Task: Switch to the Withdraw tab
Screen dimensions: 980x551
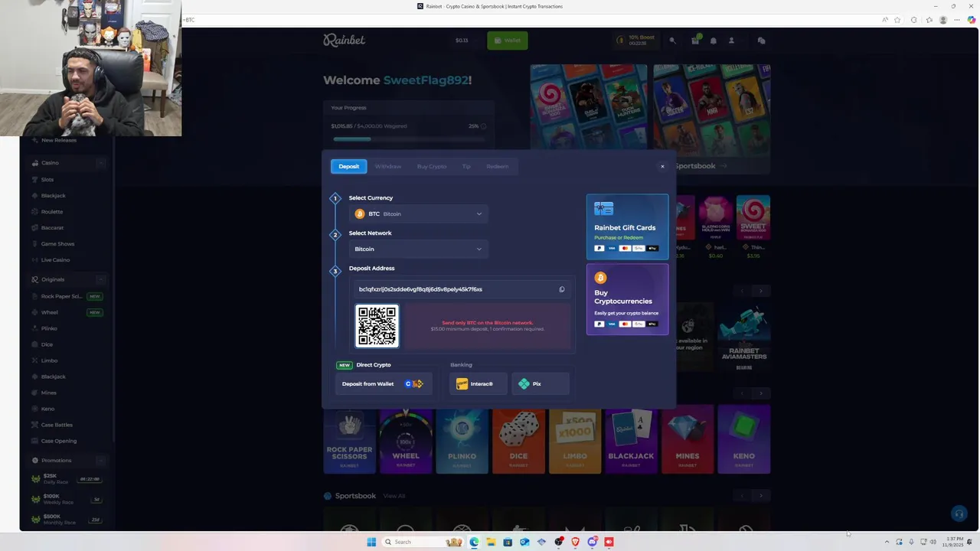Action: [388, 166]
